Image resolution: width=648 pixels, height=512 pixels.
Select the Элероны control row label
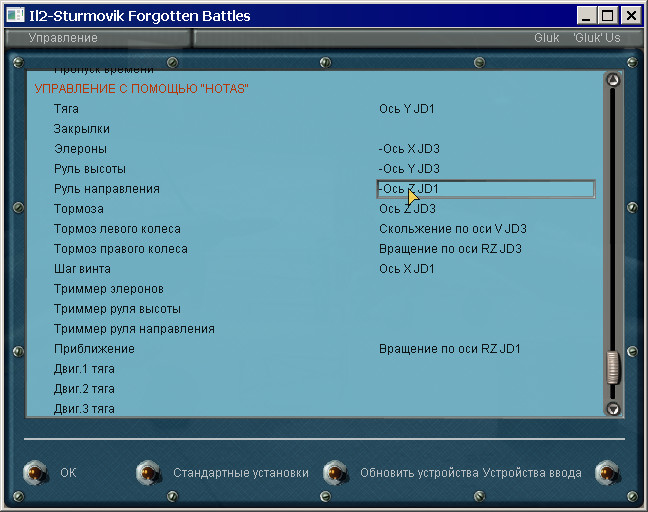coord(80,149)
